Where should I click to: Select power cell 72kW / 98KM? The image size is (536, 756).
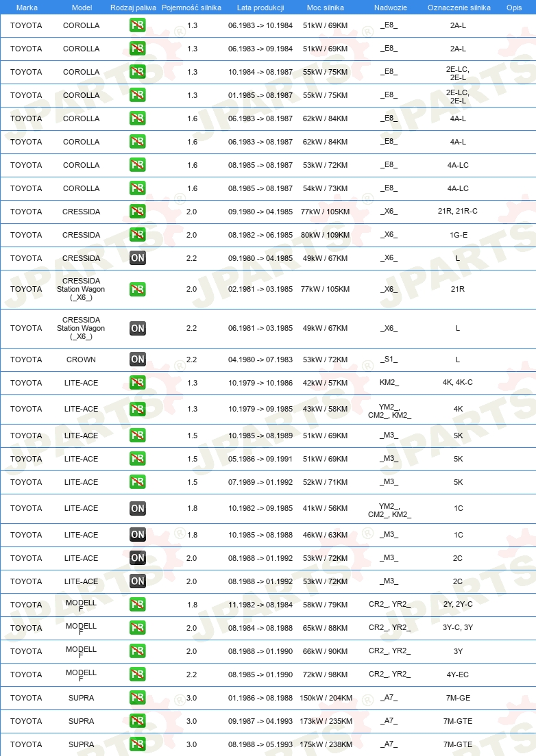coord(325,675)
